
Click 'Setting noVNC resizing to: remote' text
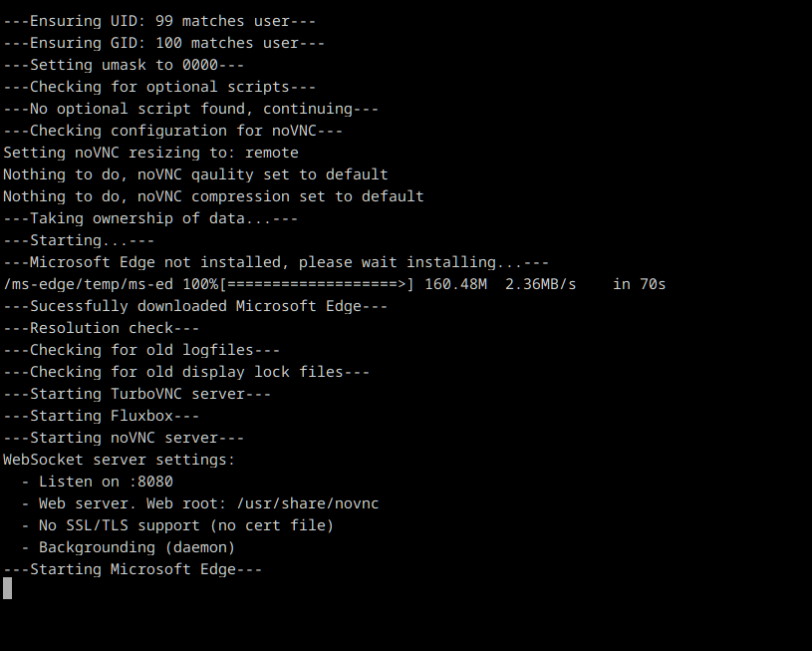(x=150, y=153)
